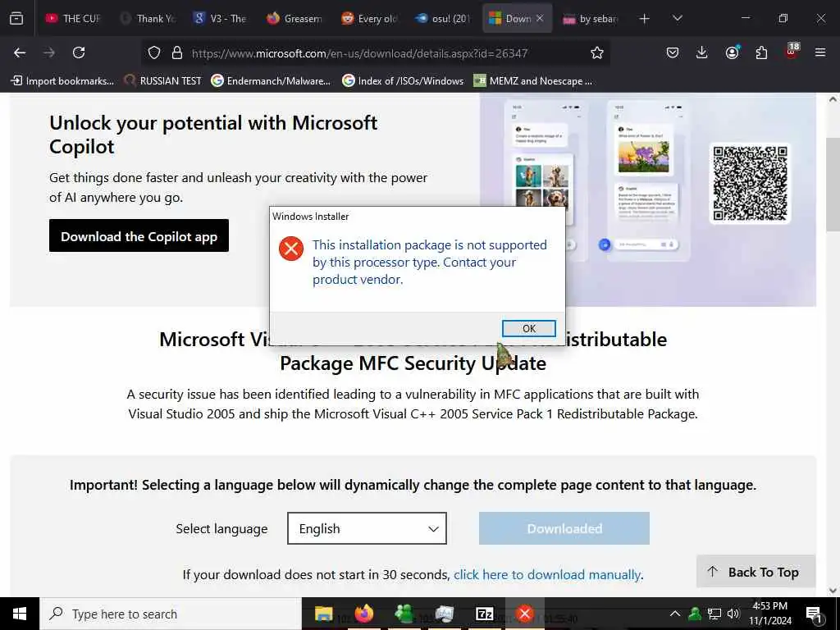840x630 pixels.
Task: Open the volume speaker tray icon
Action: click(733, 614)
